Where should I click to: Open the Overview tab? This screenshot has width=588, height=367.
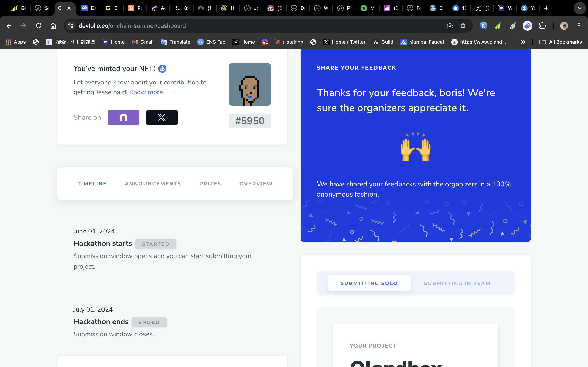(256, 184)
